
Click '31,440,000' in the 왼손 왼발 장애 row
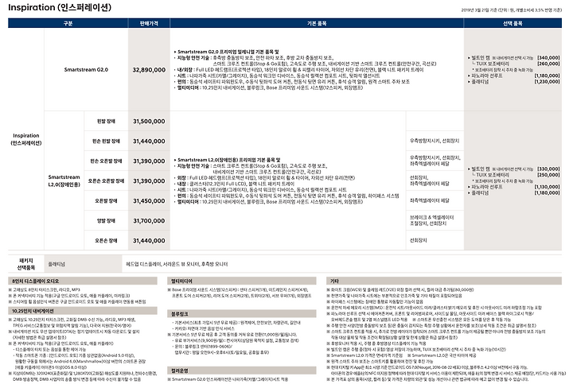tap(149, 142)
